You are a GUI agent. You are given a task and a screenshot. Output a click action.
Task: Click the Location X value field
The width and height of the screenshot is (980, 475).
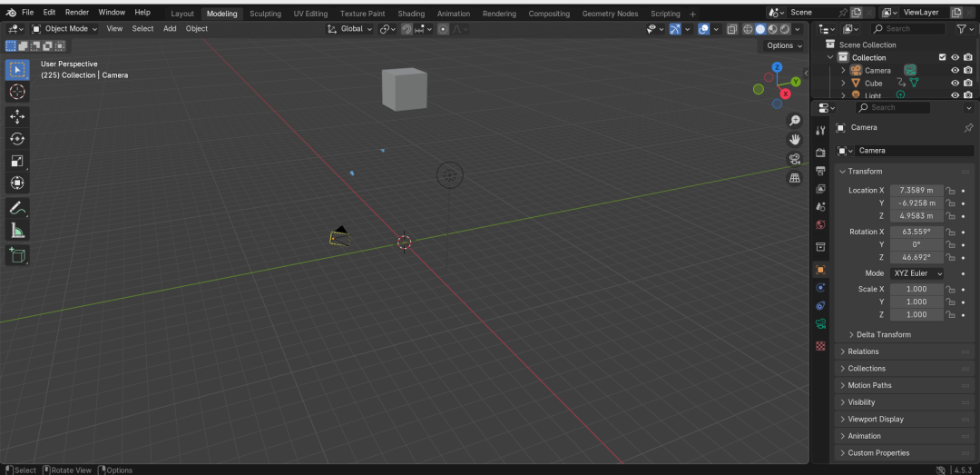point(916,190)
